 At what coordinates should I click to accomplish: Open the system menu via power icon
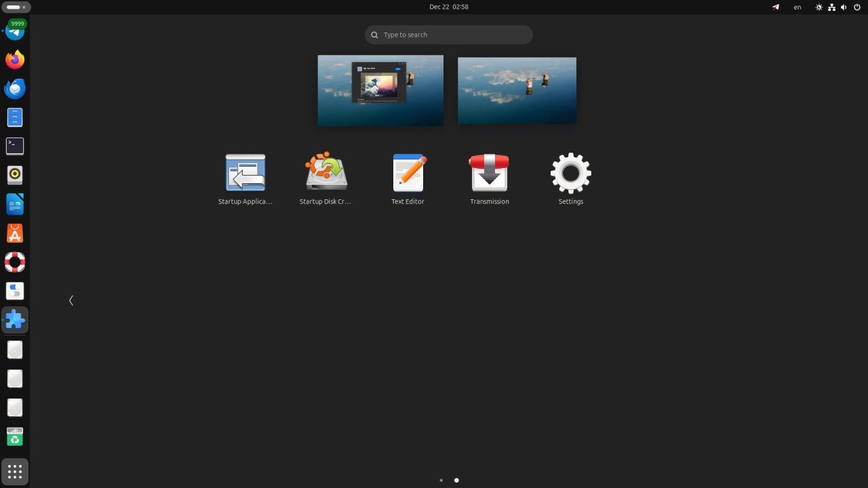pos(857,7)
